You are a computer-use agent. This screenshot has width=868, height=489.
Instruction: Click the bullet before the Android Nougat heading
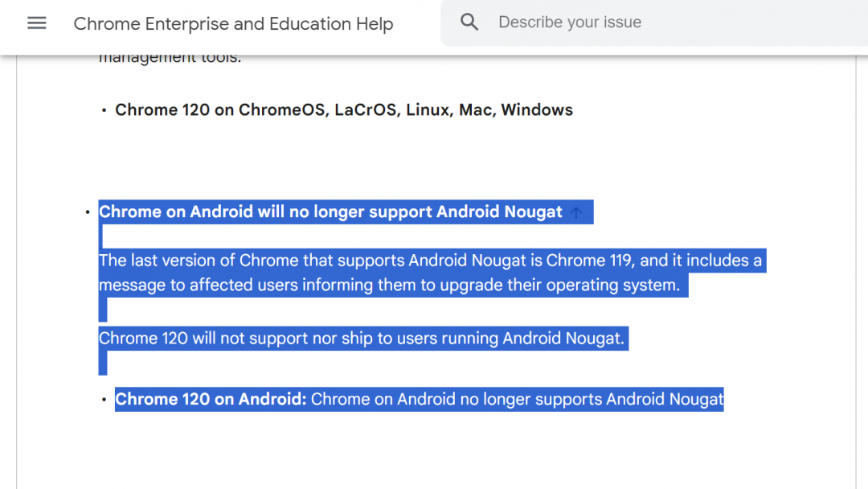click(88, 213)
